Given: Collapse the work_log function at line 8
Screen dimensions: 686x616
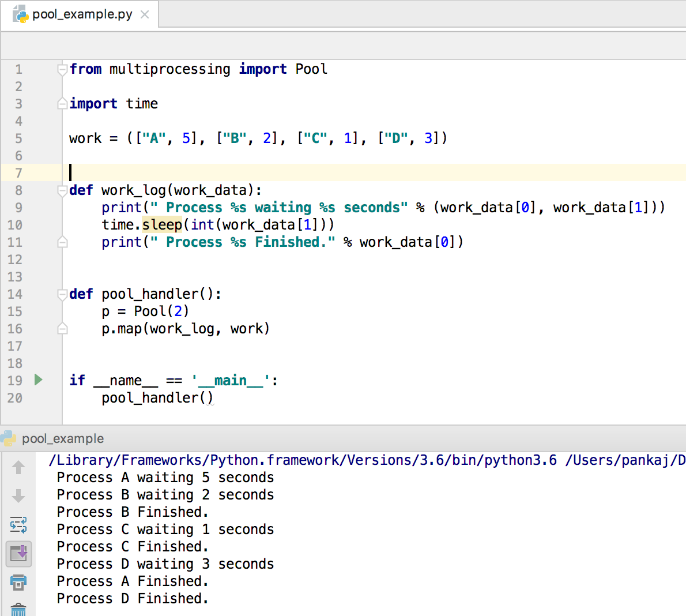Looking at the screenshot, I should coord(62,190).
